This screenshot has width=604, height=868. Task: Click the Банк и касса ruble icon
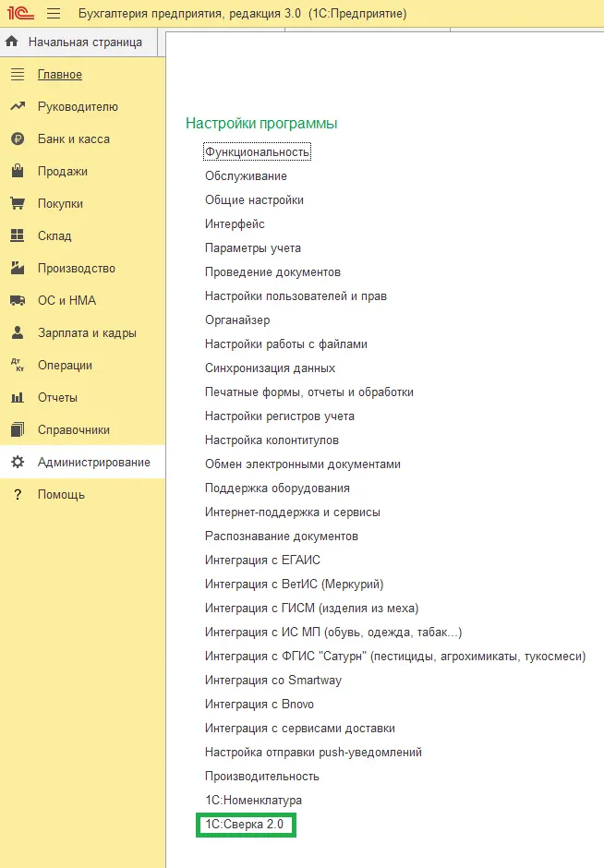point(18,139)
